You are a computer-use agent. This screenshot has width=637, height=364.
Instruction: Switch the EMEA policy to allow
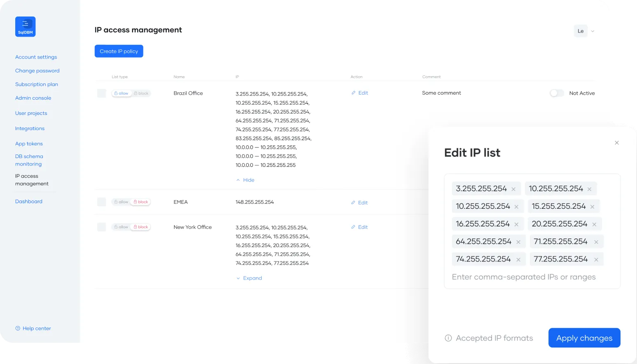(x=121, y=202)
